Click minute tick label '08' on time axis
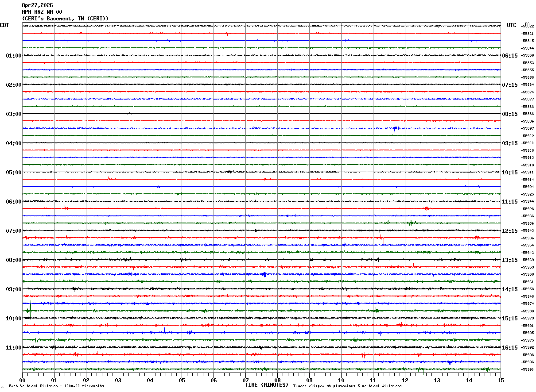The image size is (536, 392). coord(277,380)
